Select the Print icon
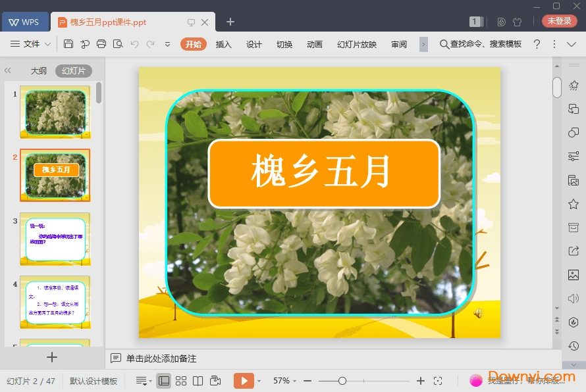 pos(101,44)
